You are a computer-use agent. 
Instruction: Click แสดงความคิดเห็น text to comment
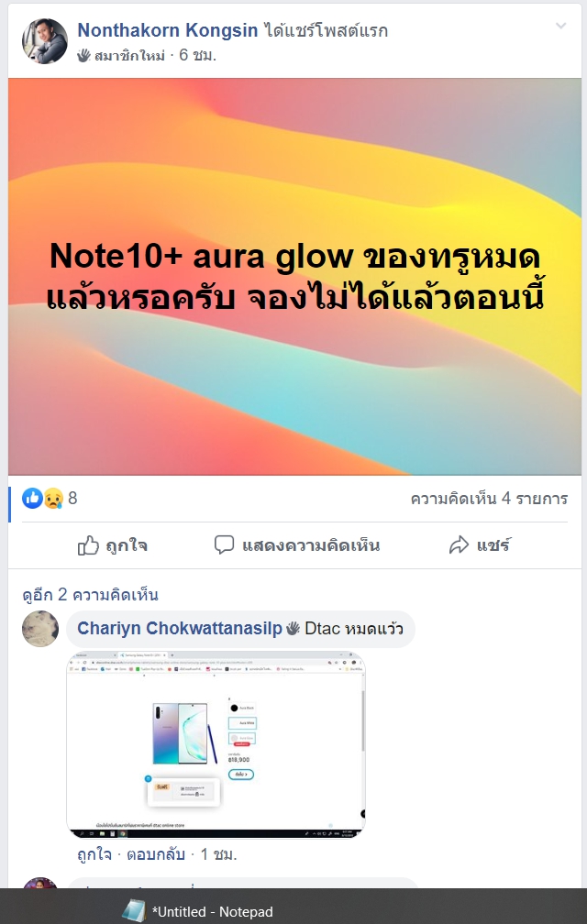(x=311, y=545)
